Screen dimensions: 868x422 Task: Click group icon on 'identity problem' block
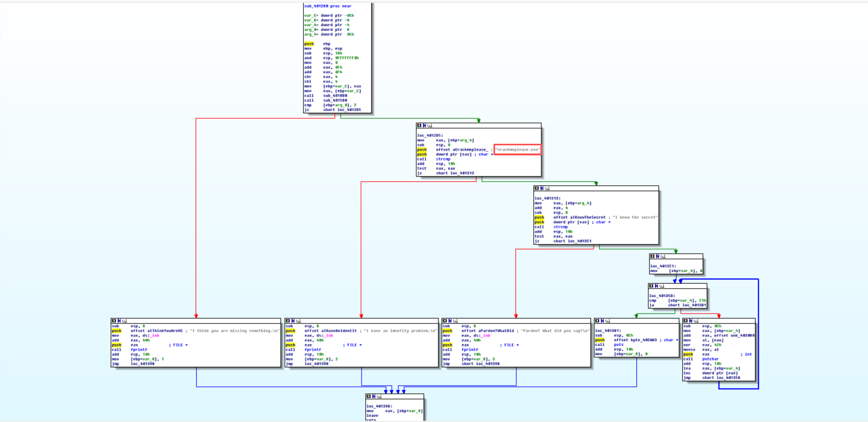tap(299, 321)
